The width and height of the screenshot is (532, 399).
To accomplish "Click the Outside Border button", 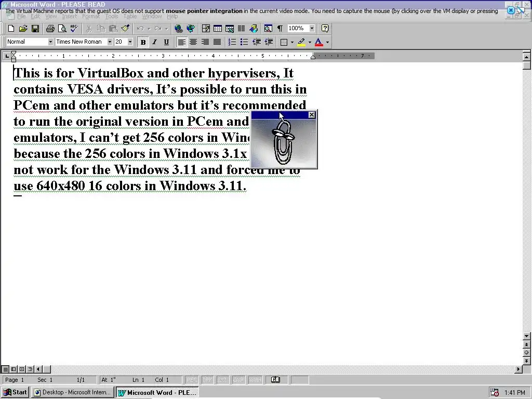I will tap(284, 42).
